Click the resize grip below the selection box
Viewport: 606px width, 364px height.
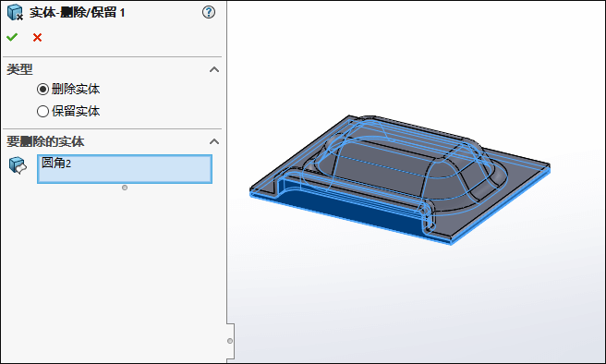(125, 188)
